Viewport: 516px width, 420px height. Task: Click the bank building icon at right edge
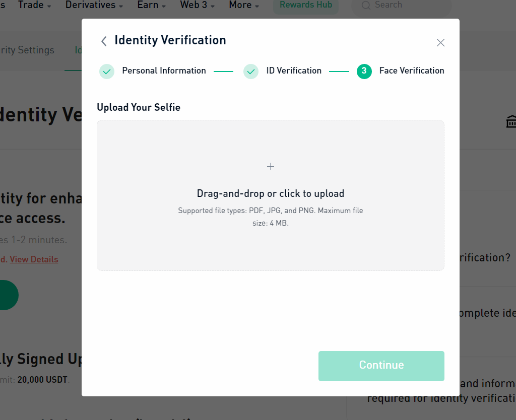pyautogui.click(x=511, y=122)
